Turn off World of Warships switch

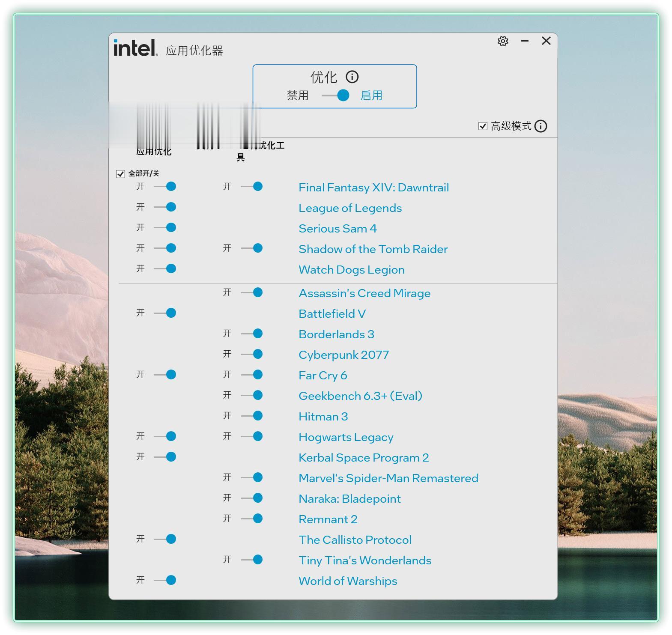click(x=165, y=580)
